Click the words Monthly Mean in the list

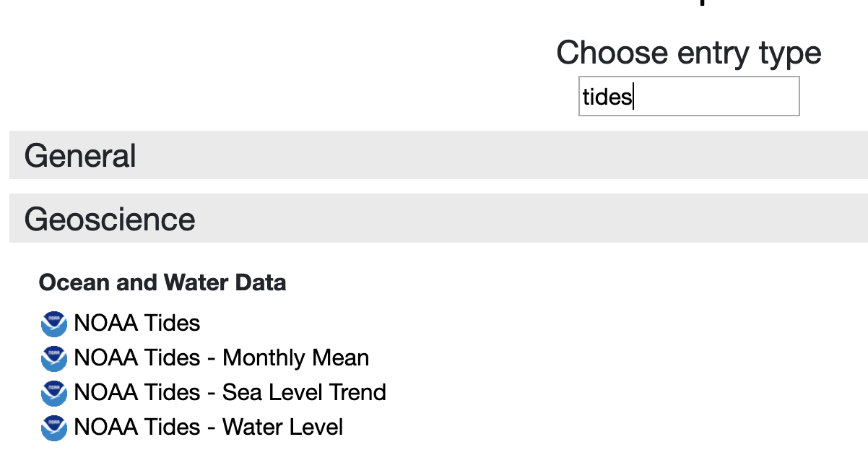[x=296, y=357]
